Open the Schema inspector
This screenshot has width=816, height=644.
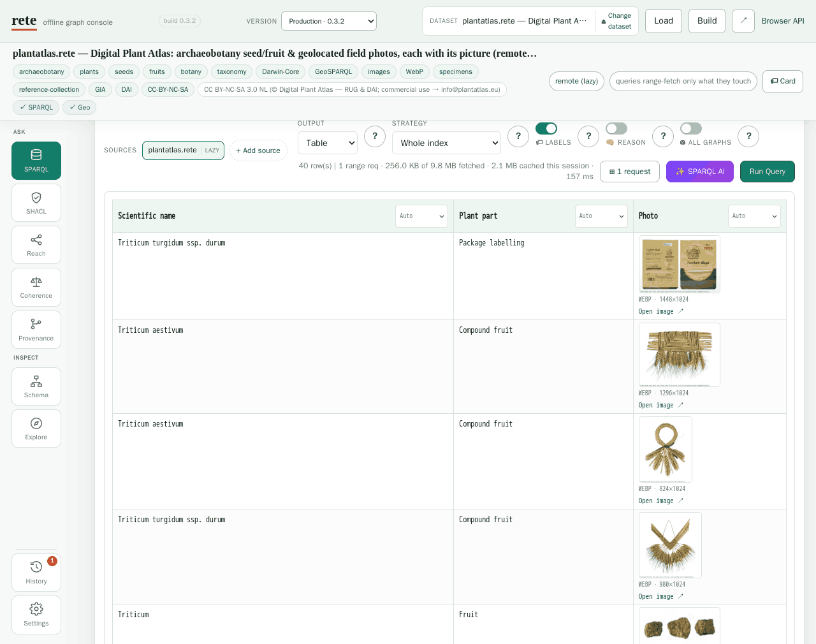tap(36, 386)
